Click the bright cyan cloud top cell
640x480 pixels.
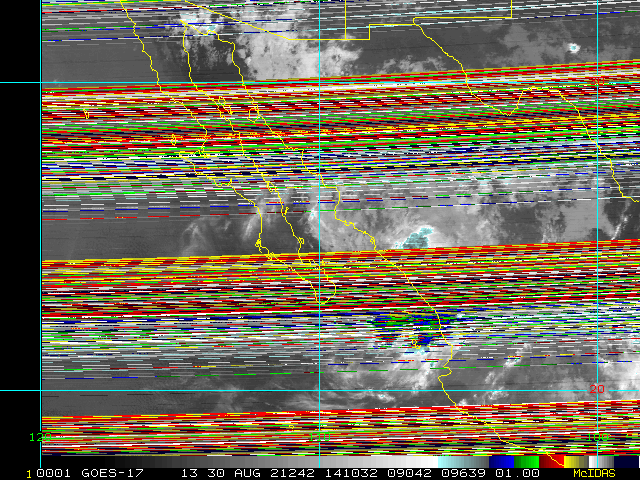(x=416, y=237)
